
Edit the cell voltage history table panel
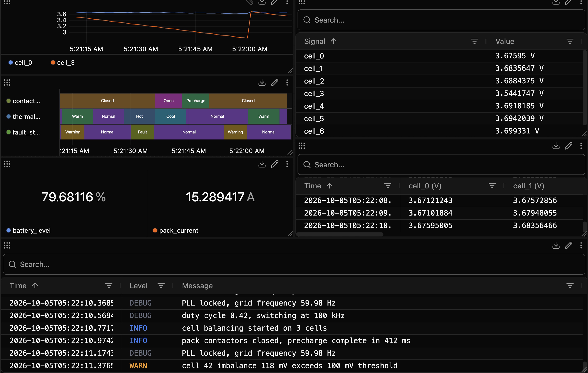pyautogui.click(x=569, y=146)
